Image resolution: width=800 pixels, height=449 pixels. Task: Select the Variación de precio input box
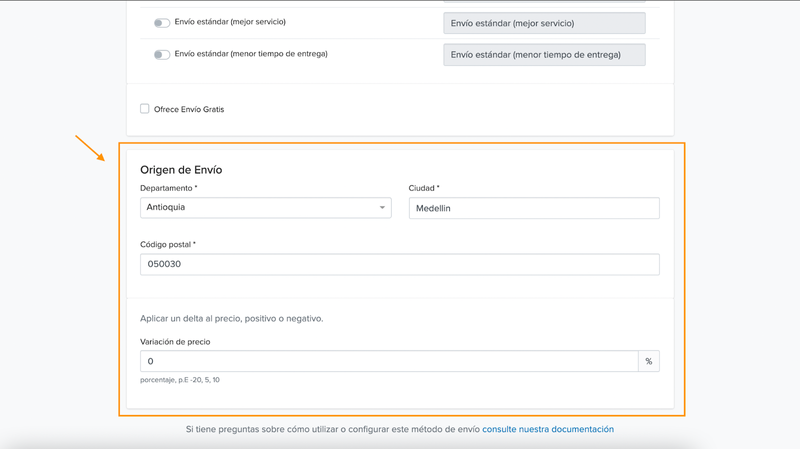pos(388,361)
